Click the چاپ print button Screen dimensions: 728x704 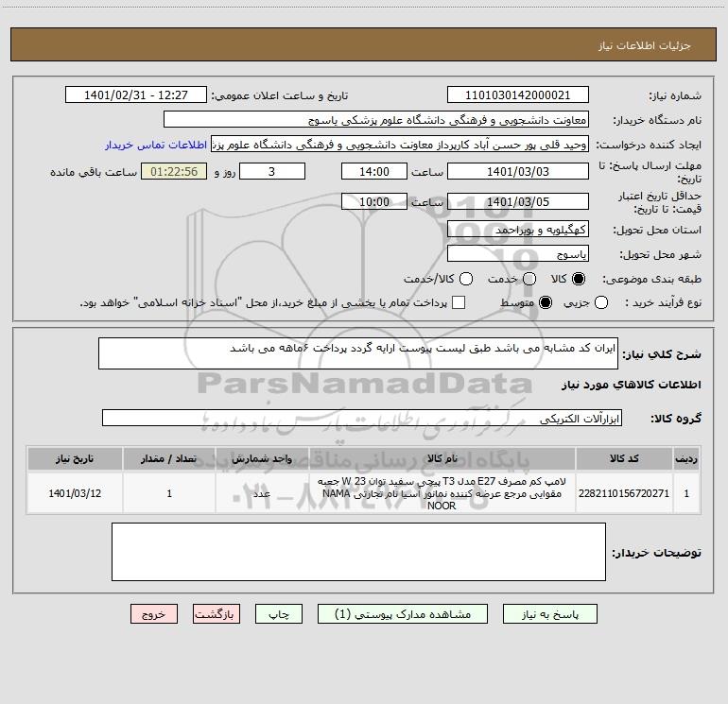tap(279, 614)
